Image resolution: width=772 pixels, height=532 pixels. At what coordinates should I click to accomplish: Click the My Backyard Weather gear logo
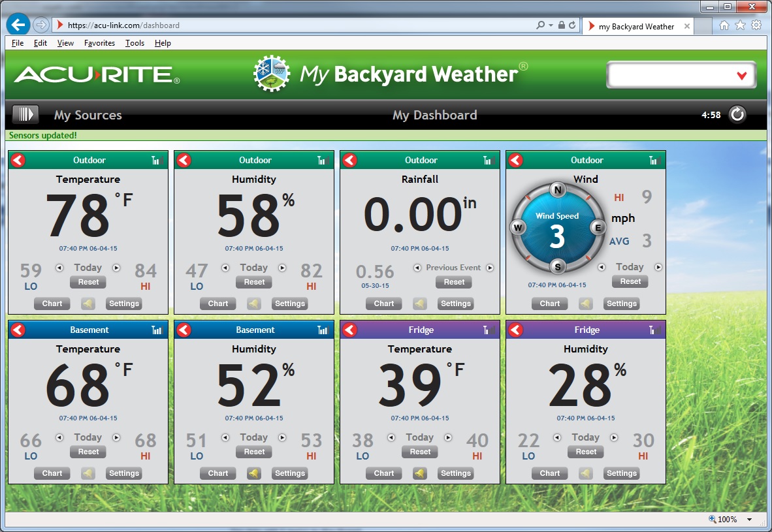pos(272,74)
